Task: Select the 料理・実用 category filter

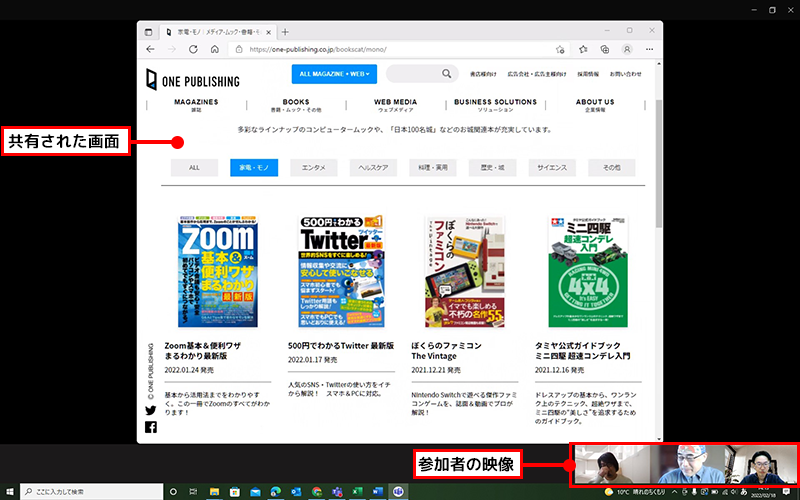Action: pos(433,167)
